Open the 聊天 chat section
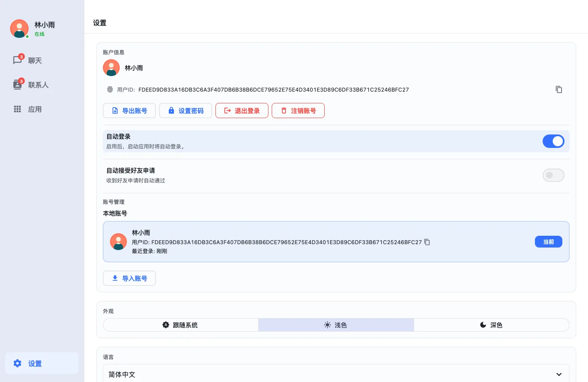This screenshot has height=382, width=588. [x=42, y=61]
